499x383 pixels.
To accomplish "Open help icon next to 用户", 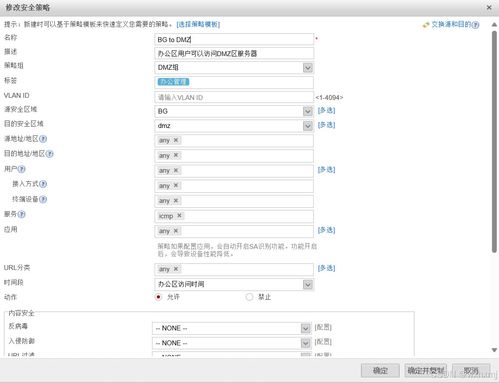I will point(21,169).
